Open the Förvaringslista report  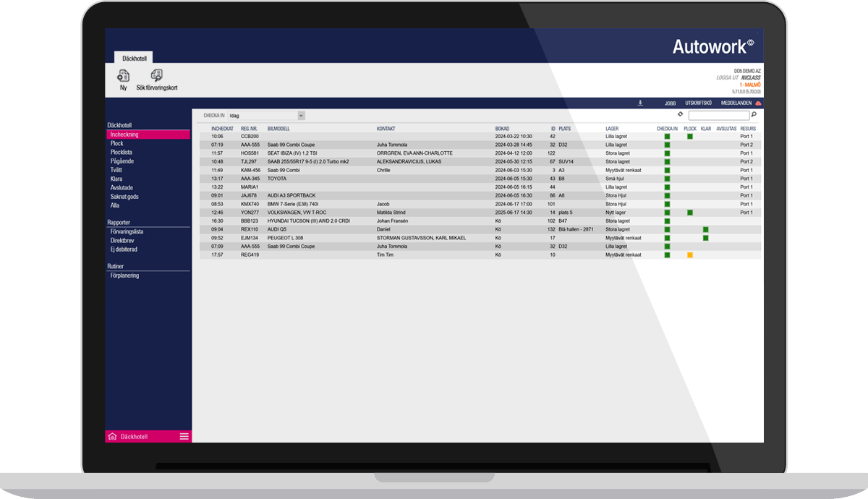click(x=127, y=232)
